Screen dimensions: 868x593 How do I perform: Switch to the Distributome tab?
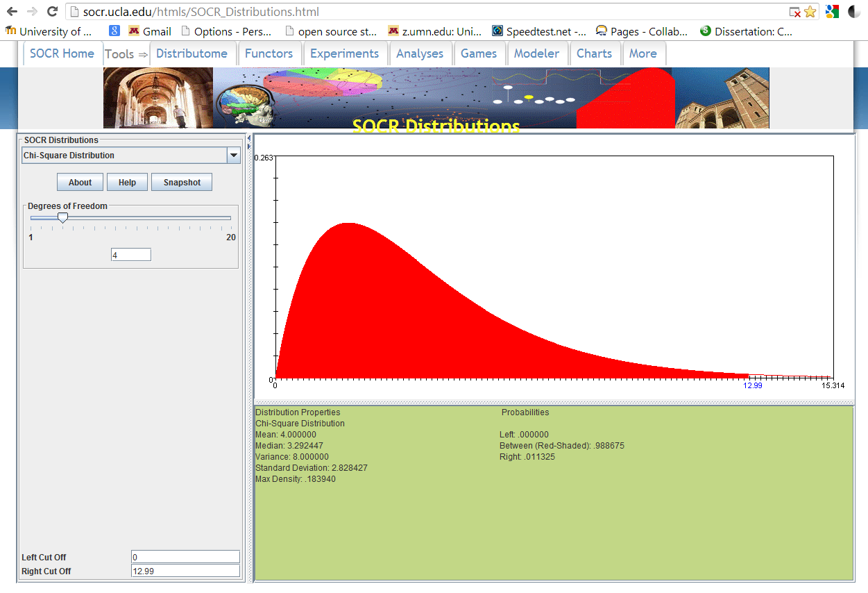(x=192, y=53)
